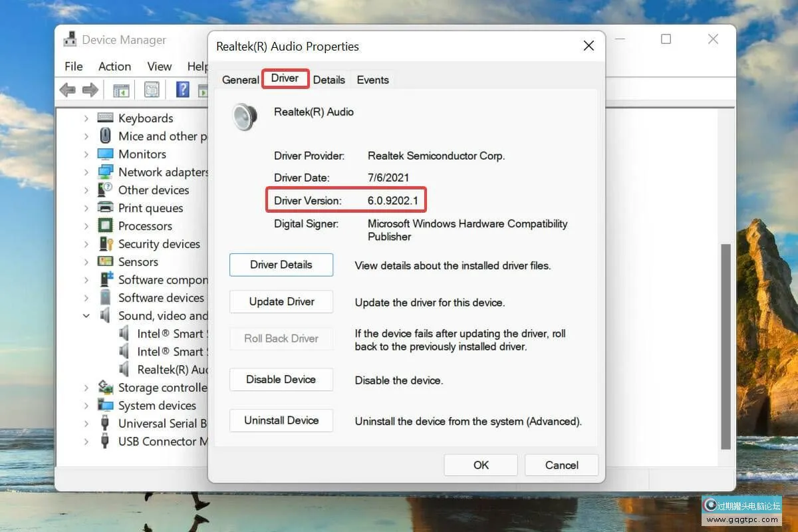Expand the Keyboards category
Screen dimensions: 798x532
point(86,118)
